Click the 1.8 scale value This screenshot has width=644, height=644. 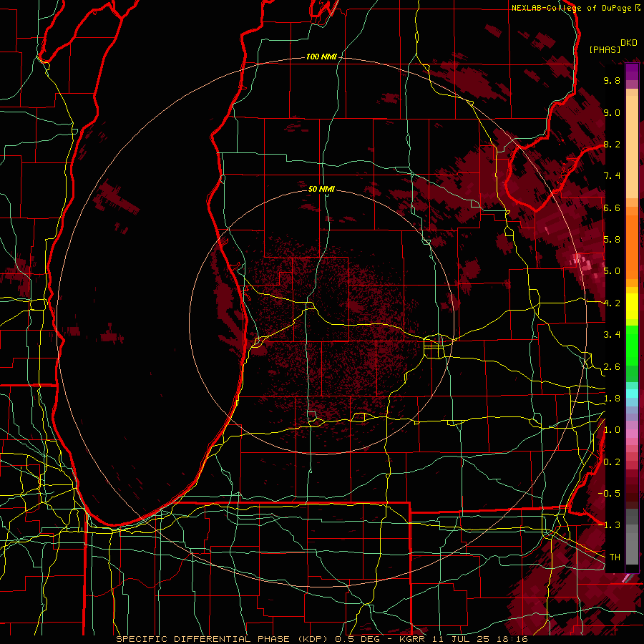click(x=612, y=399)
